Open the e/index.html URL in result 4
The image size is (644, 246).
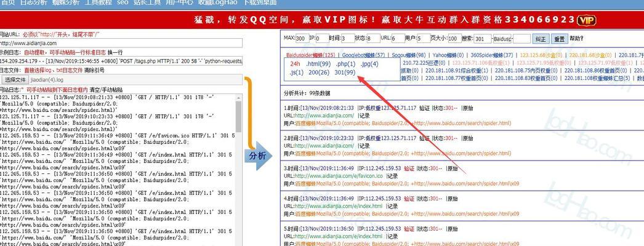tap(339, 206)
